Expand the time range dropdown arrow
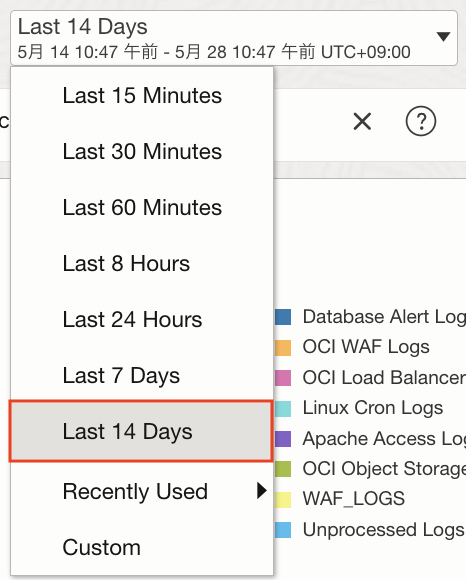Image resolution: width=466 pixels, height=580 pixels. pos(443,36)
